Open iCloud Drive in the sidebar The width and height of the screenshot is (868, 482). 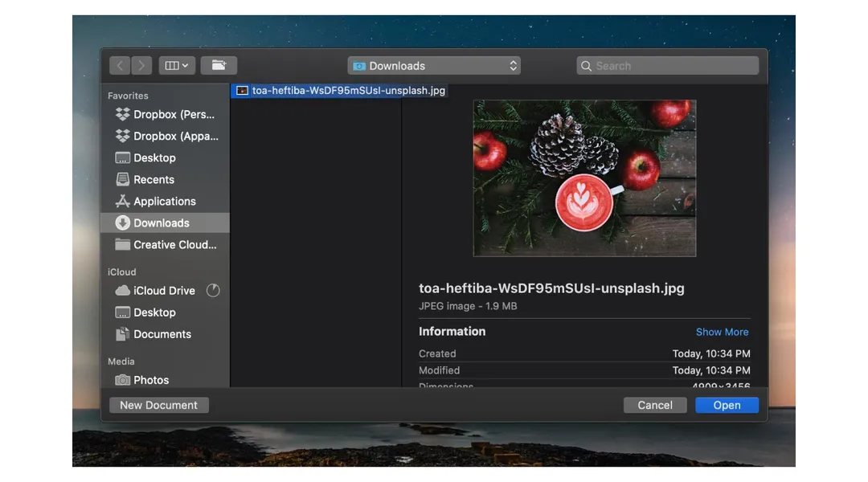coord(165,291)
